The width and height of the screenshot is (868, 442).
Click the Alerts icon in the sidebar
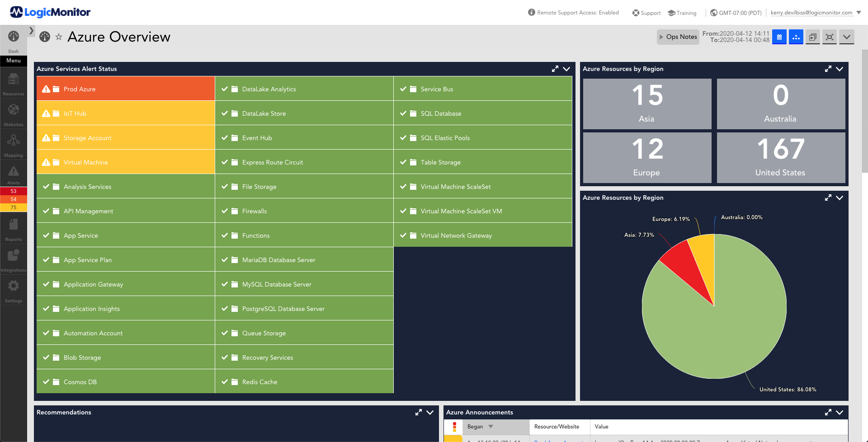pos(13,173)
